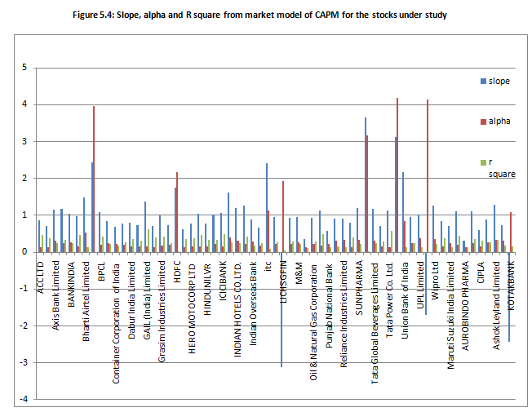Click the 'Union Bank of India' axis label
The height and width of the screenshot is (412, 532).
pyautogui.click(x=405, y=301)
